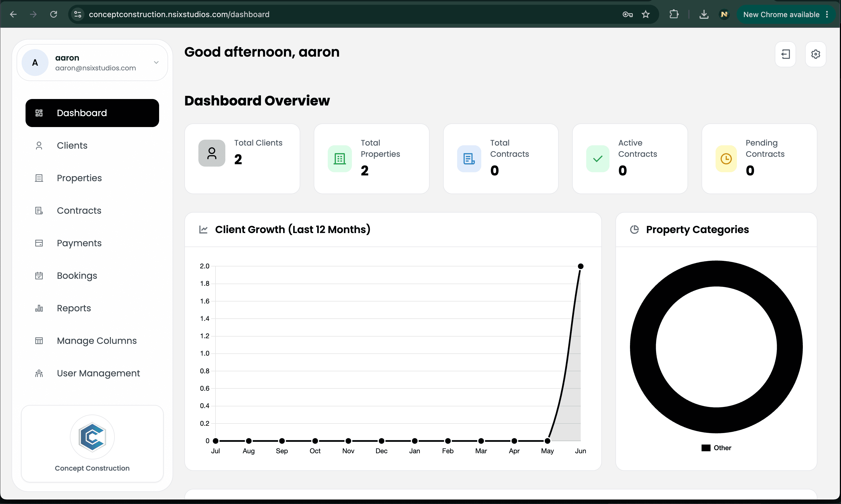Click the May data point on chart
This screenshot has width=841, height=504.
point(547,441)
